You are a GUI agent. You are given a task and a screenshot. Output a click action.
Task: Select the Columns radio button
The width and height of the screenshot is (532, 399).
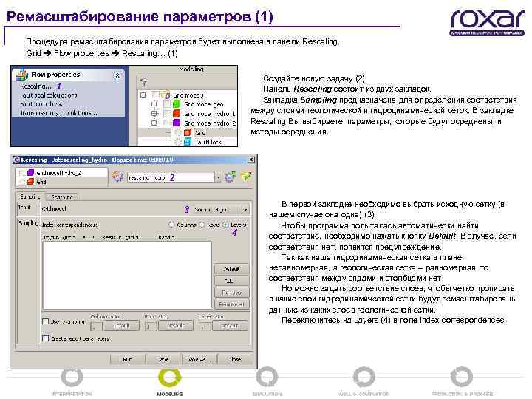(171, 225)
